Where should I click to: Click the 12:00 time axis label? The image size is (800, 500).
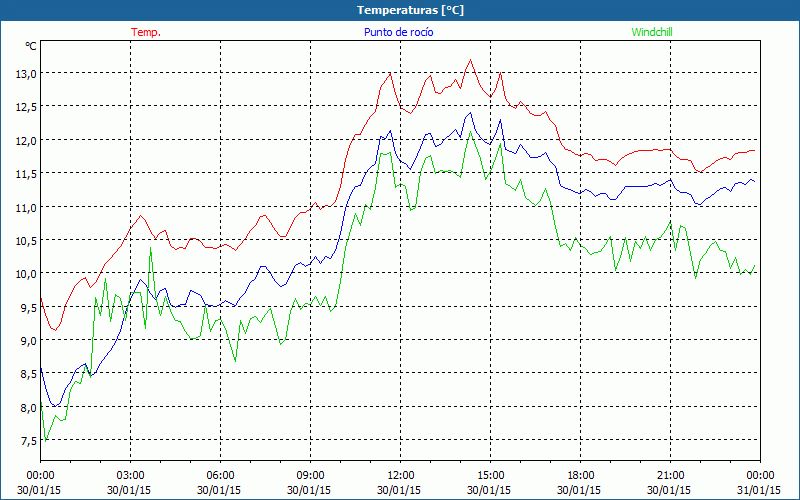[401, 476]
